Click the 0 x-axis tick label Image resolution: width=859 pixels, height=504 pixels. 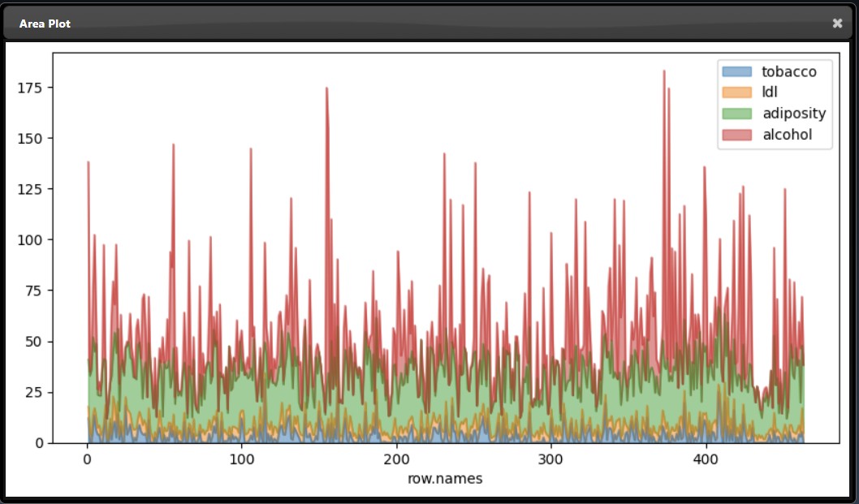[x=87, y=459]
